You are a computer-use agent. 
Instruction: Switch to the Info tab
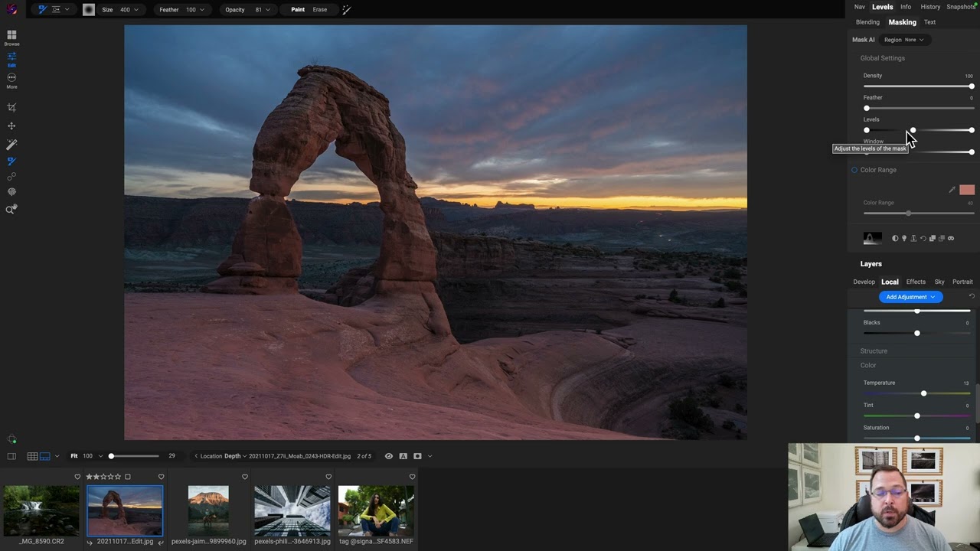[906, 7]
